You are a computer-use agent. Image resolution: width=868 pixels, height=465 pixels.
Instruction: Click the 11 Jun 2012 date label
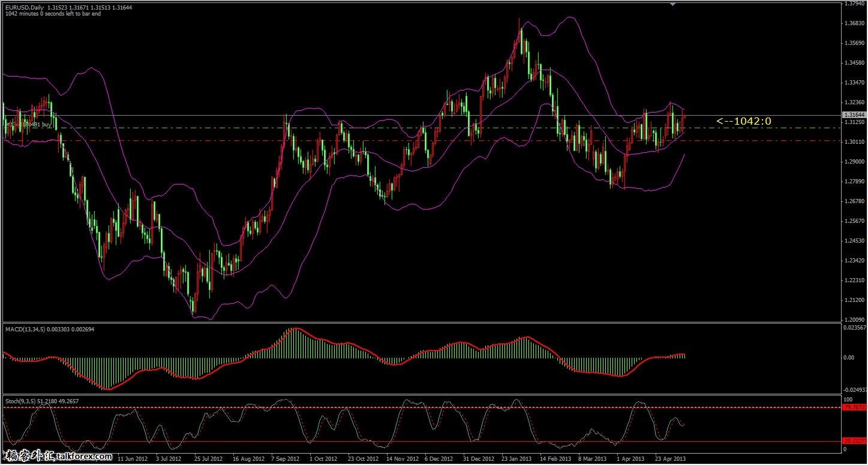pyautogui.click(x=133, y=459)
